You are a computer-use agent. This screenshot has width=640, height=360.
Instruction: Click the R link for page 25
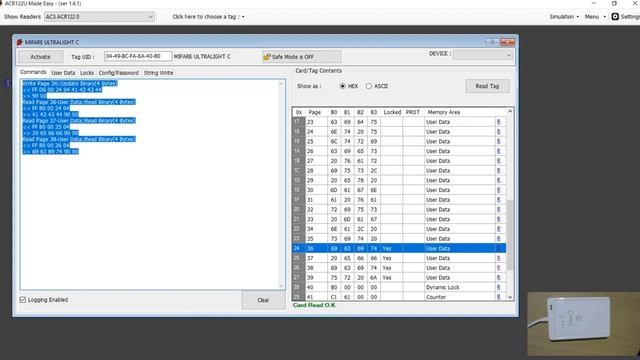pyautogui.click(x=498, y=141)
